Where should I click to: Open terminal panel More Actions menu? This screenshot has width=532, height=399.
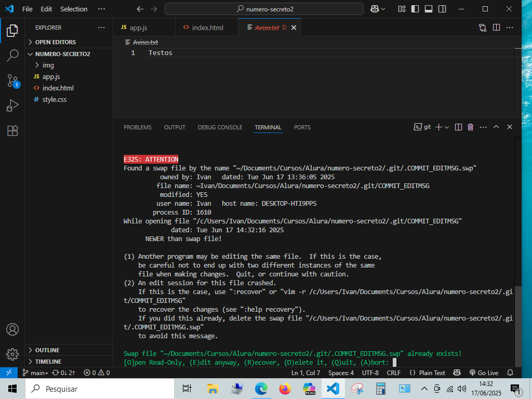pos(483,127)
